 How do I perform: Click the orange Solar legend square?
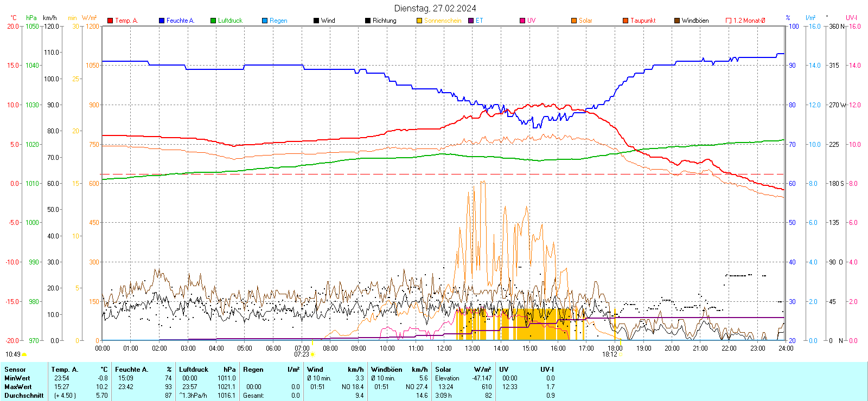pos(574,21)
